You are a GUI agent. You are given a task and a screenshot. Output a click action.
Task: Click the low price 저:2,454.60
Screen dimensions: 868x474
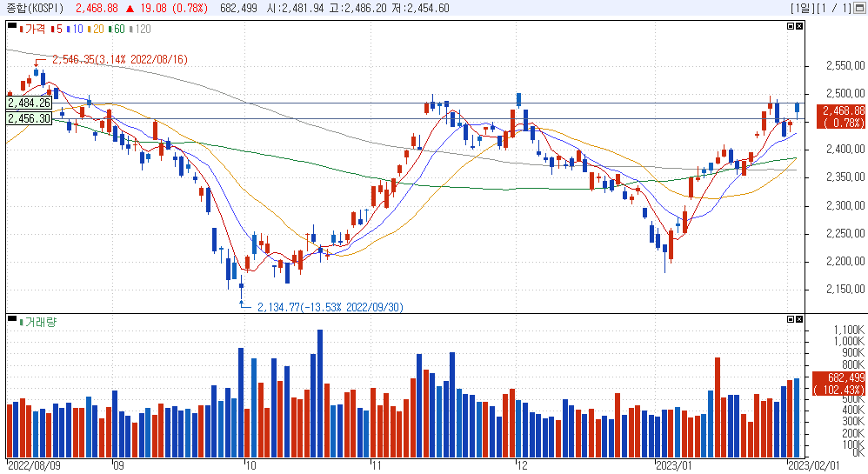coord(420,9)
